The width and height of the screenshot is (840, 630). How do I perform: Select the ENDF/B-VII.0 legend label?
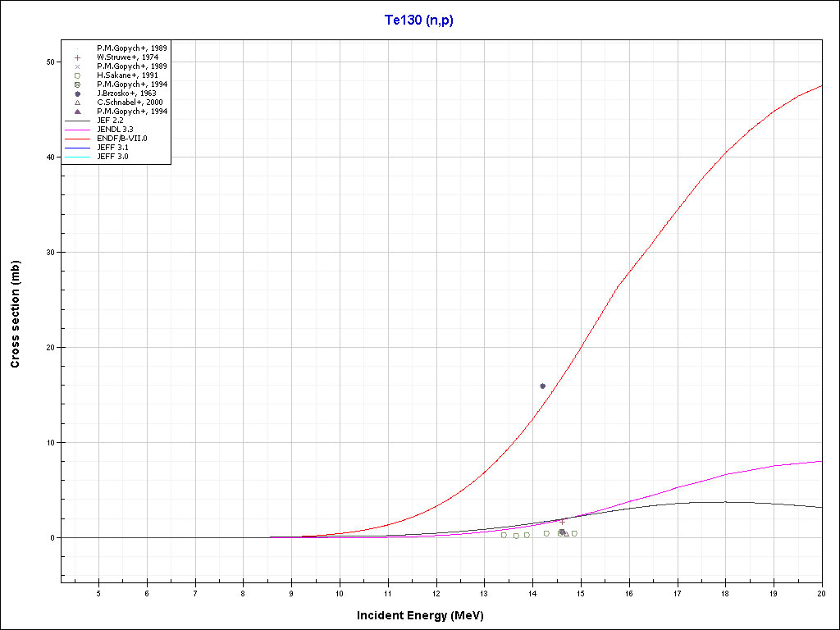click(x=122, y=139)
